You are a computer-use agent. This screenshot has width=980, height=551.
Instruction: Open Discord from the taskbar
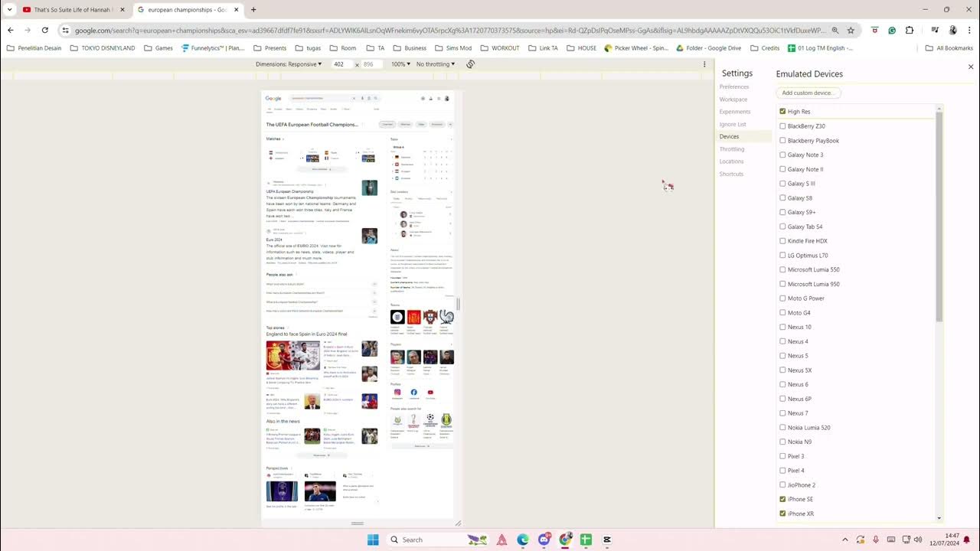(x=544, y=540)
